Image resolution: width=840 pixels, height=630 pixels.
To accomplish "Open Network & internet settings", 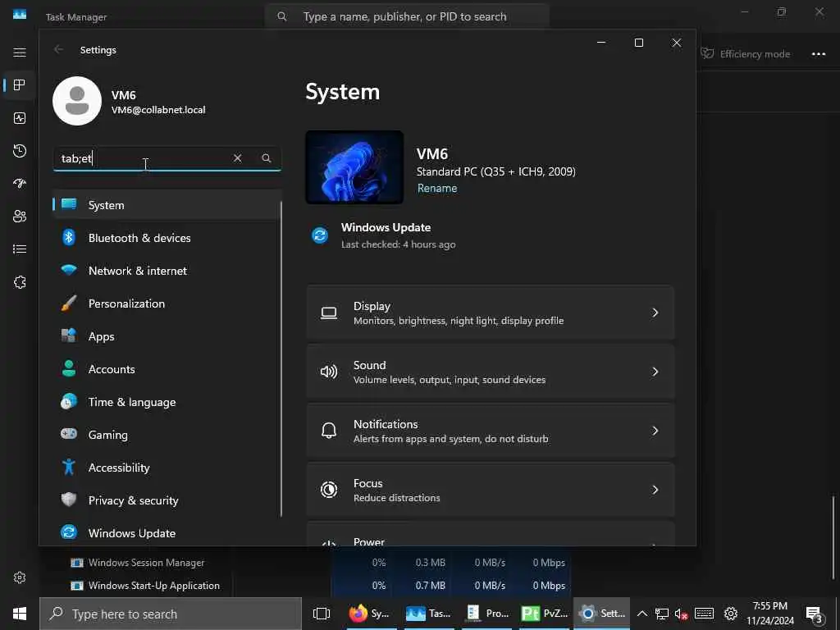I will 167,271.
